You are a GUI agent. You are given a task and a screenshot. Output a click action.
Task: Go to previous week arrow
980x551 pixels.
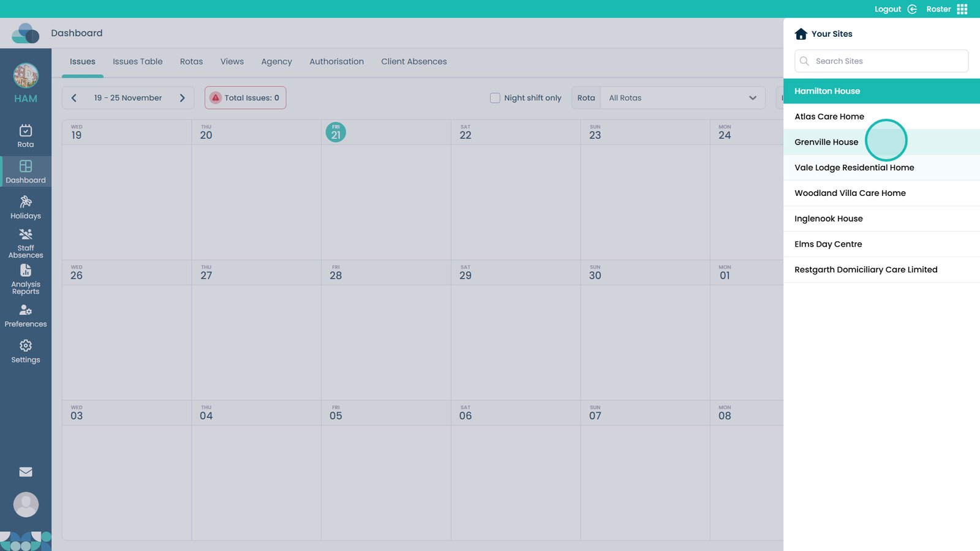pos(74,98)
